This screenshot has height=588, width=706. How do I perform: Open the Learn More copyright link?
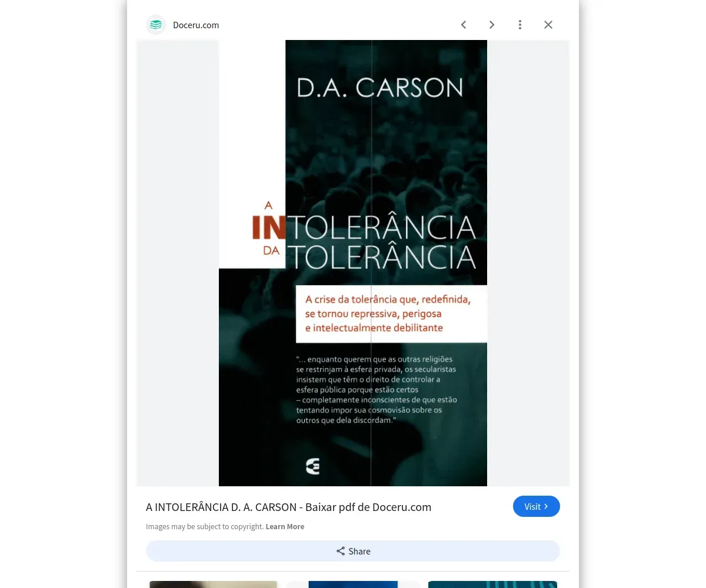click(285, 527)
